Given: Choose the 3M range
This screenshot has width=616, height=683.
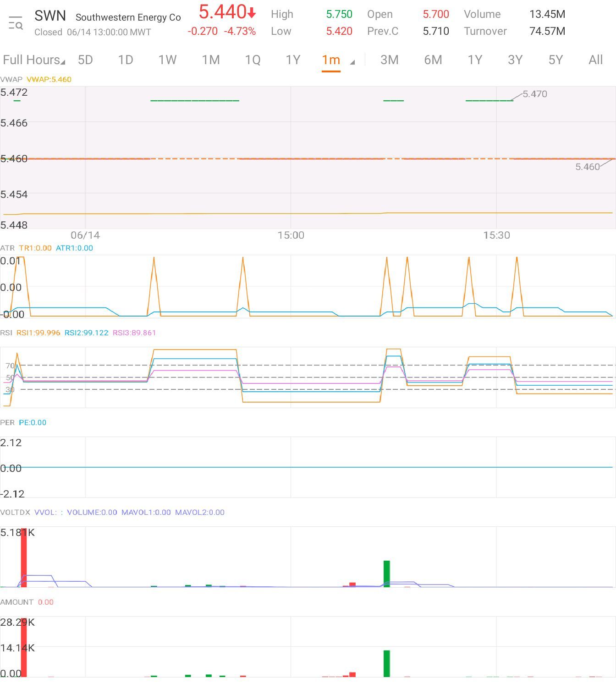Looking at the screenshot, I should click(x=389, y=60).
